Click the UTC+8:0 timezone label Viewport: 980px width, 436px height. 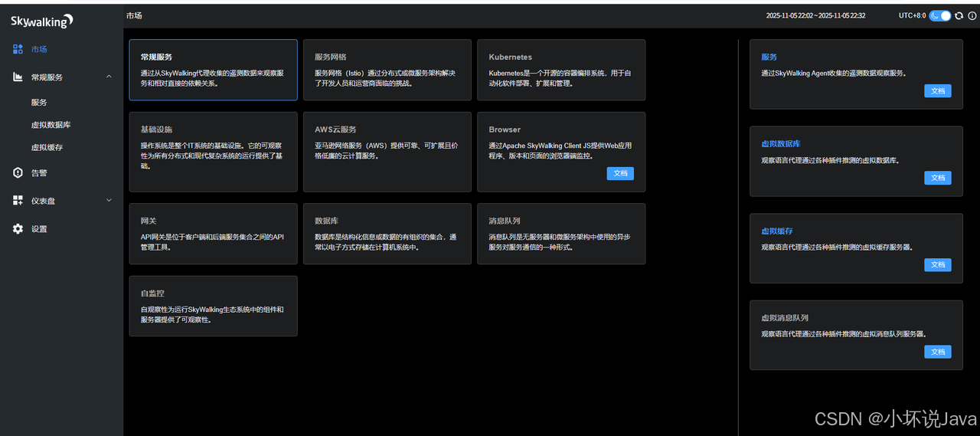click(x=912, y=15)
